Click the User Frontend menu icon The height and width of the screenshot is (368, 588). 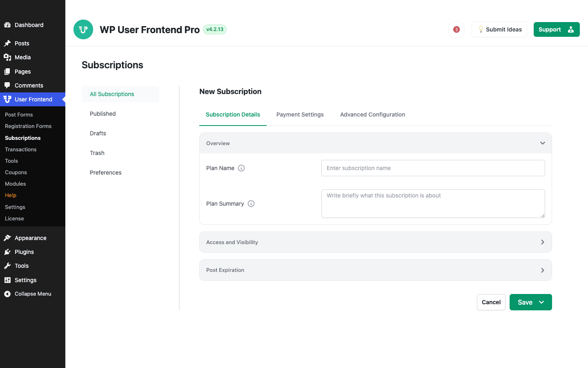pos(7,99)
